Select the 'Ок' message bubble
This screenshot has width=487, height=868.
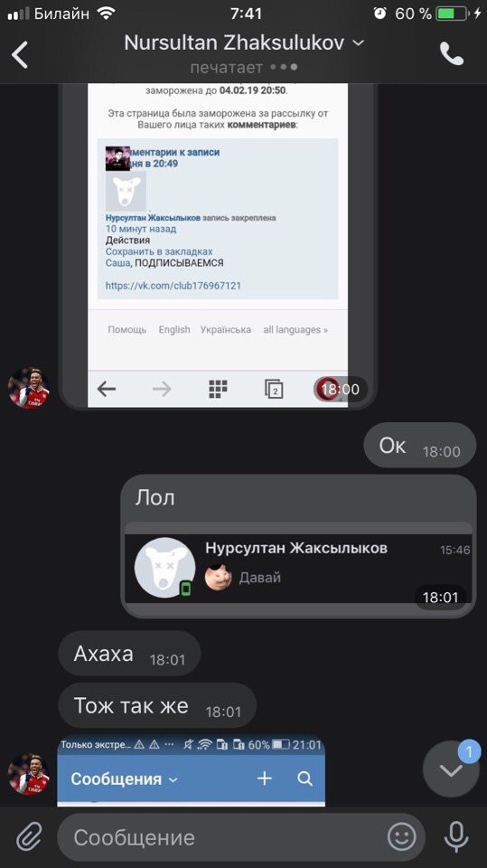pyautogui.click(x=420, y=446)
